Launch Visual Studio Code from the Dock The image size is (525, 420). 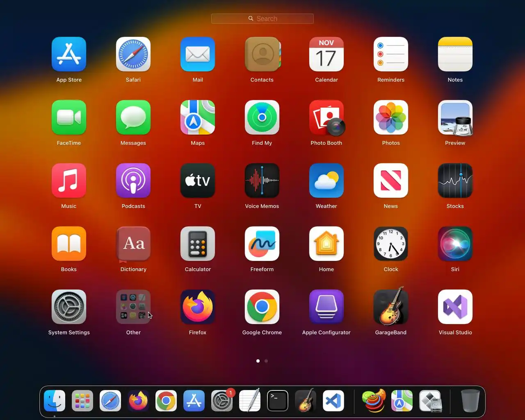[333, 401]
